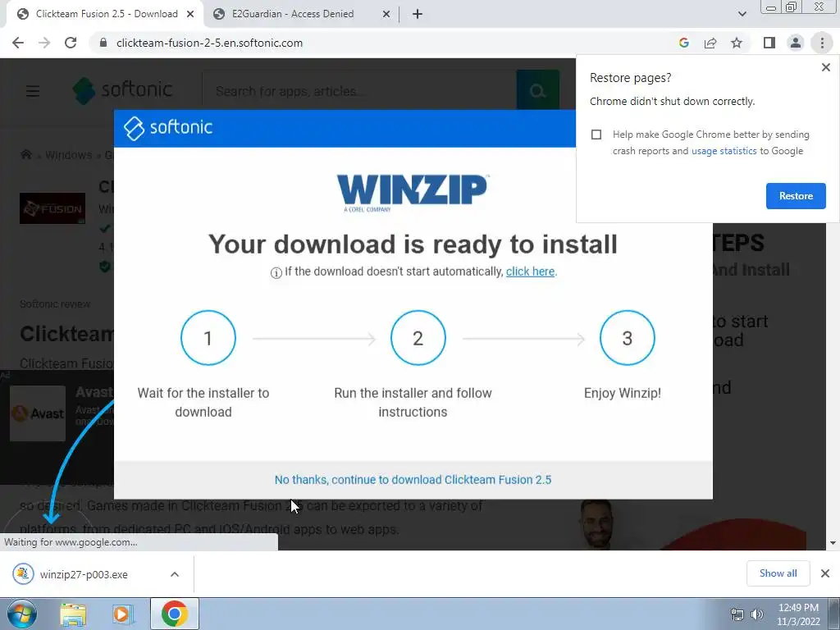Open the usage statistics link

coord(724,151)
